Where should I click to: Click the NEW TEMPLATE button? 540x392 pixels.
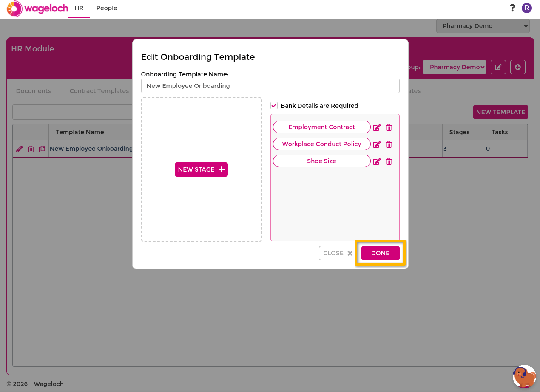[500, 112]
